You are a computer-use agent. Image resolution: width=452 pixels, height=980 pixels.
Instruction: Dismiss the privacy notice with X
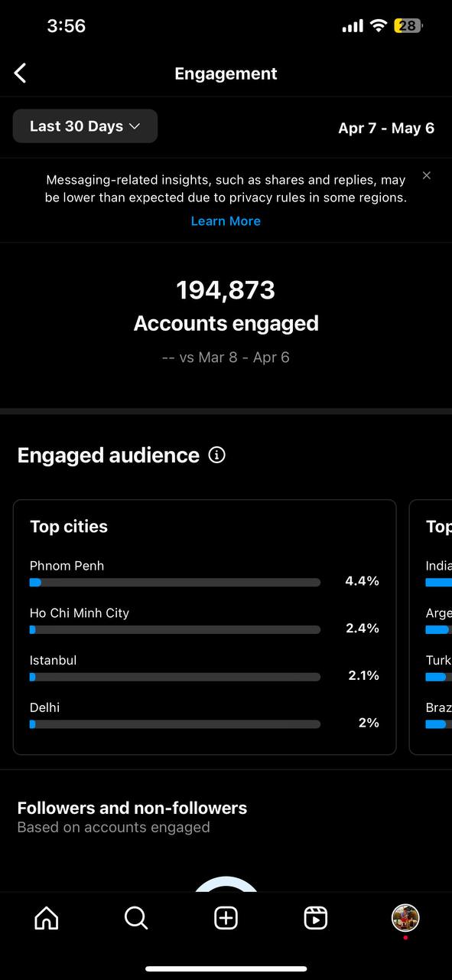pyautogui.click(x=427, y=175)
